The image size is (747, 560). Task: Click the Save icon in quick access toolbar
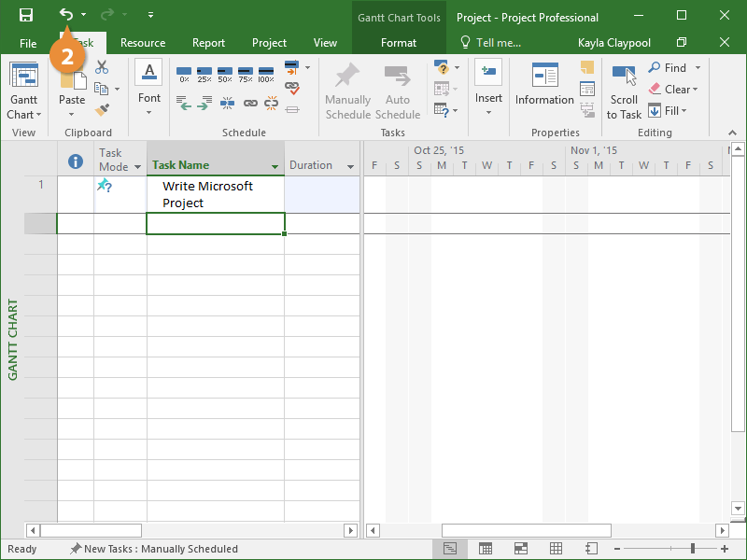pyautogui.click(x=26, y=15)
